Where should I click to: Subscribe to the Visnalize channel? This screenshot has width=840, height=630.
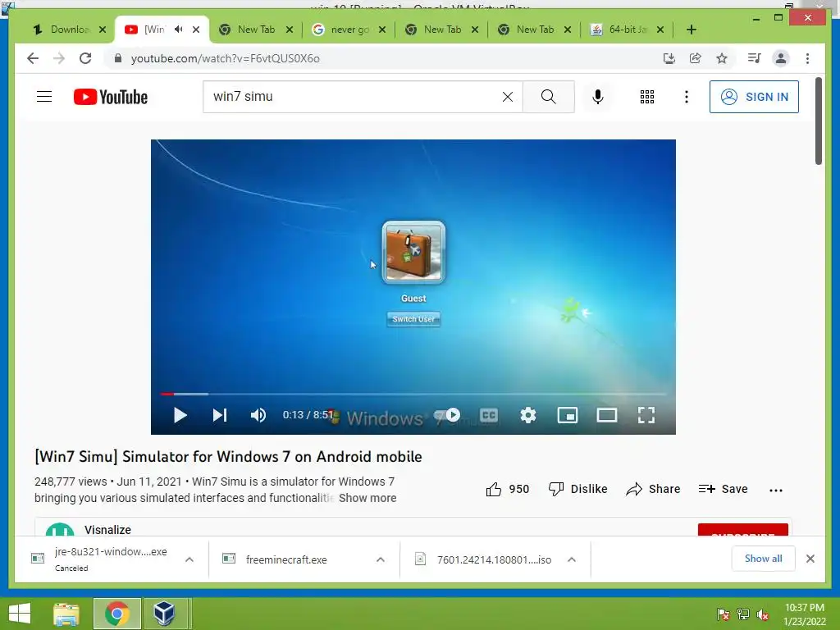(742, 530)
